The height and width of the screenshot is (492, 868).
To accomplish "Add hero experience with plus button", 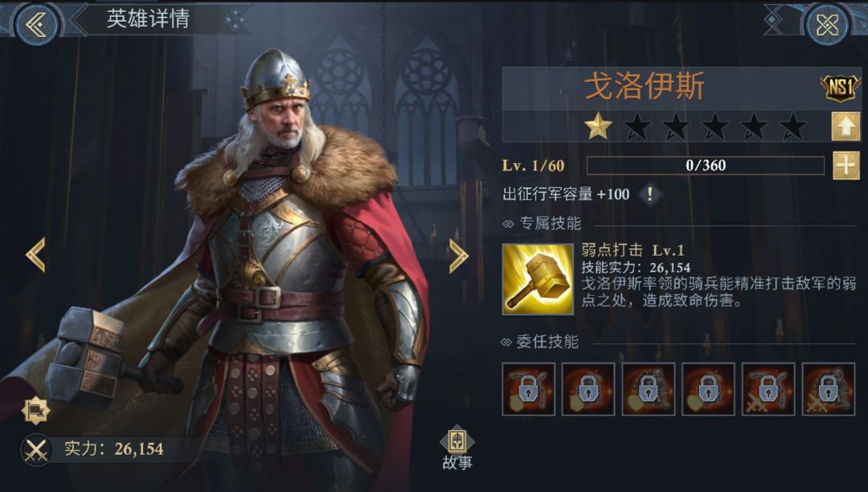I will coord(845,166).
